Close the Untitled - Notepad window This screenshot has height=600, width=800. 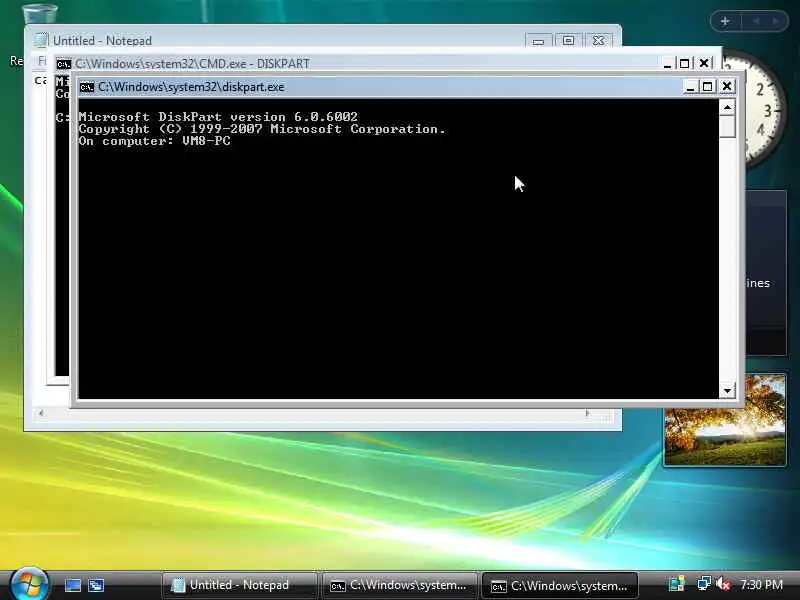pyautogui.click(x=598, y=40)
